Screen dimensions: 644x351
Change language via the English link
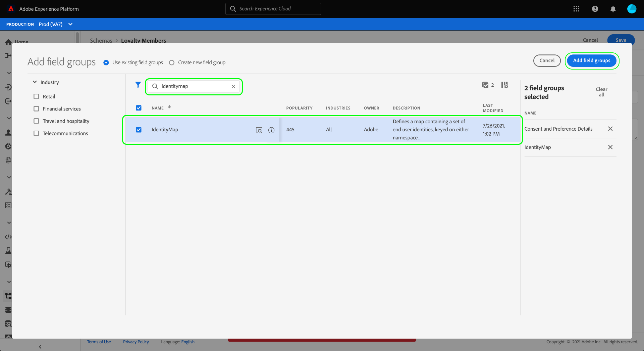(188, 342)
